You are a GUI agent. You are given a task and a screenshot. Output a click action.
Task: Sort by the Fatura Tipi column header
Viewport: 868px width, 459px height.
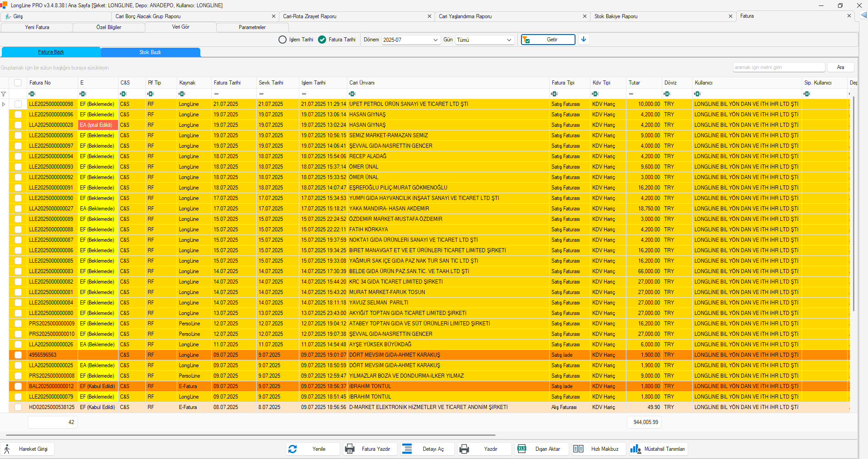point(570,83)
